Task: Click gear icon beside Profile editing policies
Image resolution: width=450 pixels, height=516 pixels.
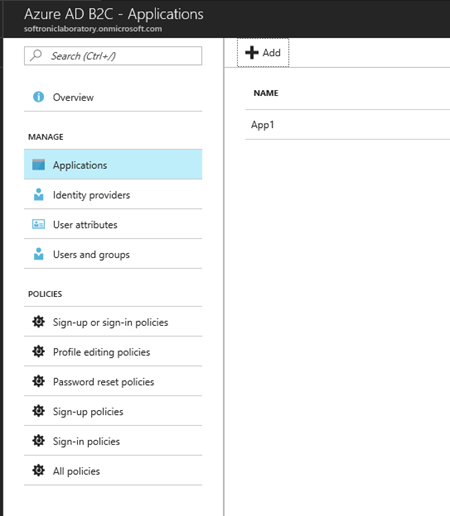Action: click(38, 351)
